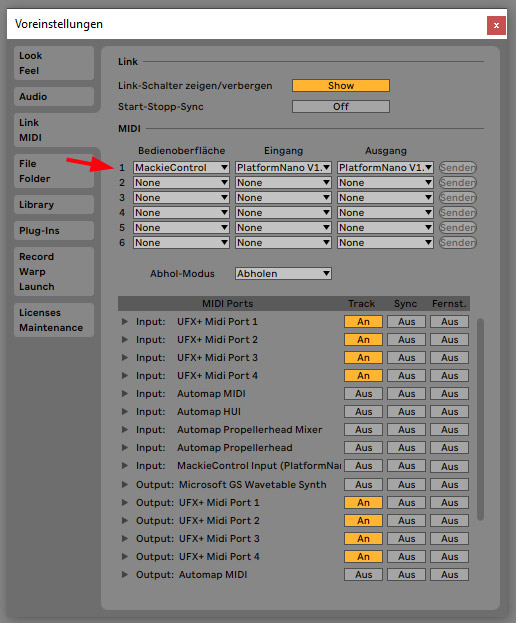Toggle the Link-Schalter Show button

(341, 86)
